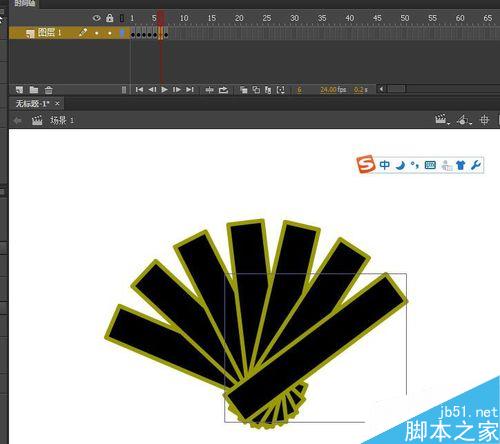Image resolution: width=500 pixels, height=444 pixels.
Task: Click the 场景 1 scene label
Action: tap(62, 120)
